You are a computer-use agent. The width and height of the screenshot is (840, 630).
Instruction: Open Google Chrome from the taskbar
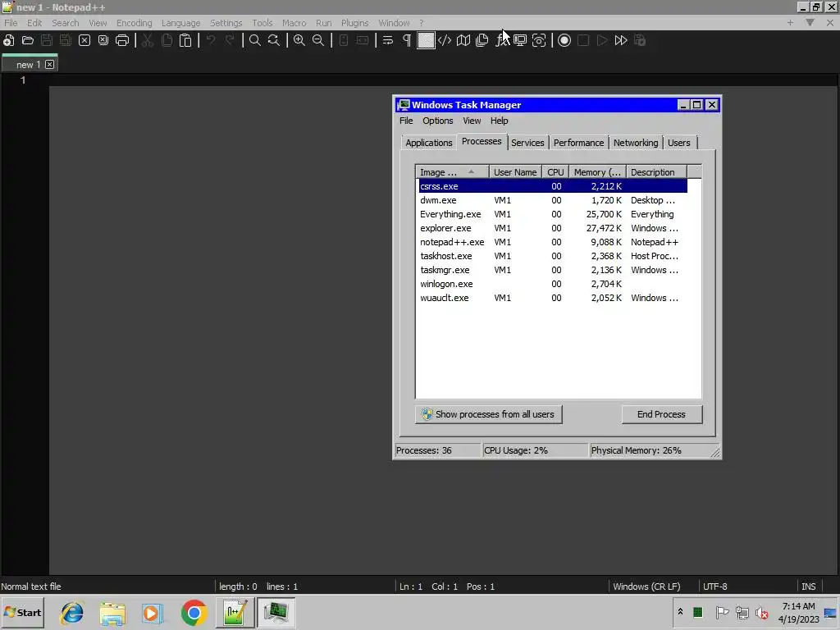(194, 612)
